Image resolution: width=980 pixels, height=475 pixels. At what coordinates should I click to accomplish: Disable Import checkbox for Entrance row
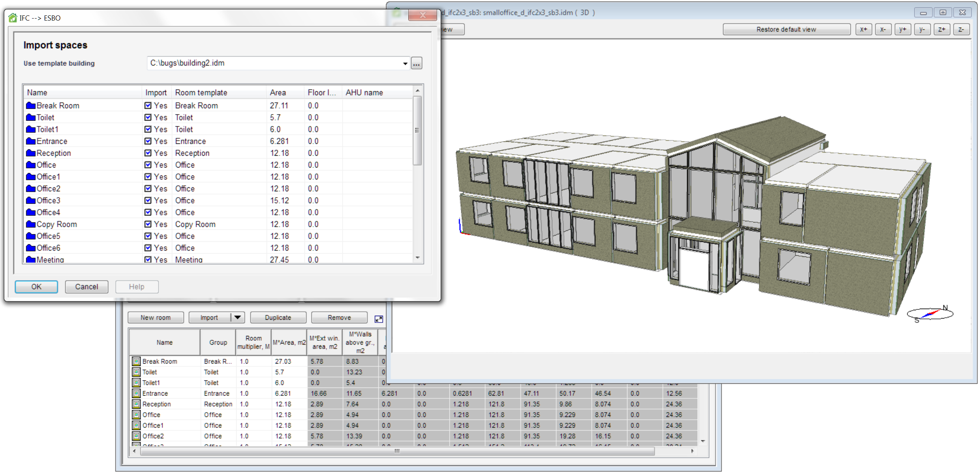148,141
